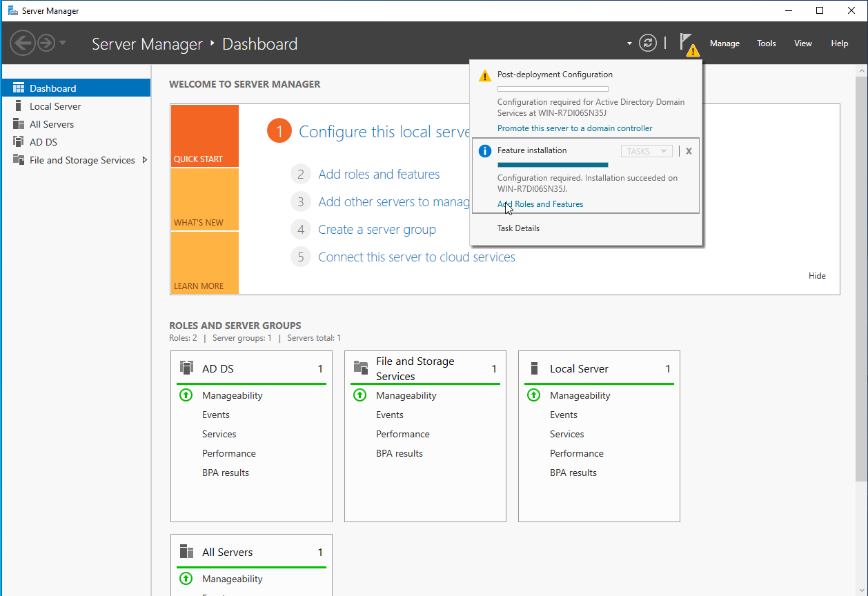Click the Local Server tile icon
The image size is (868, 596).
click(x=534, y=368)
